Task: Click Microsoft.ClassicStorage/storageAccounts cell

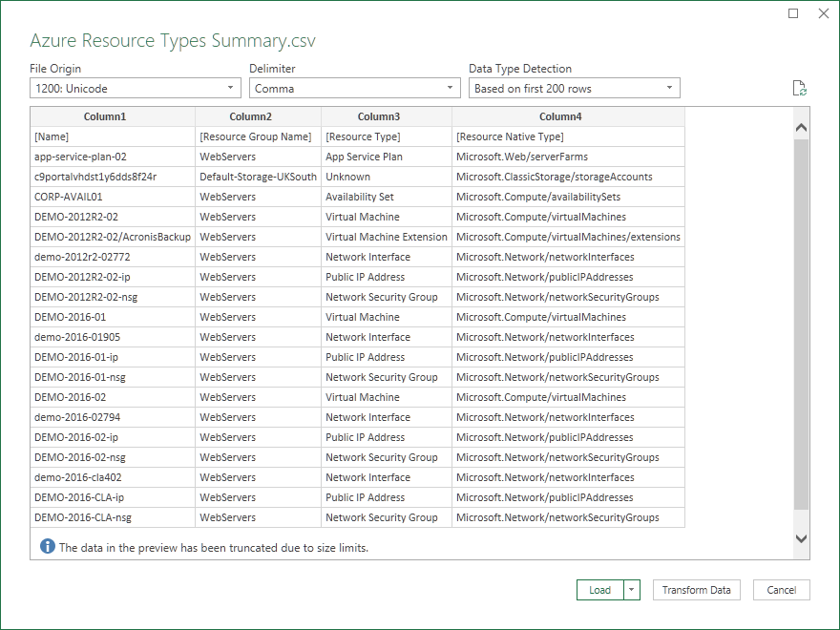Action: click(568, 177)
